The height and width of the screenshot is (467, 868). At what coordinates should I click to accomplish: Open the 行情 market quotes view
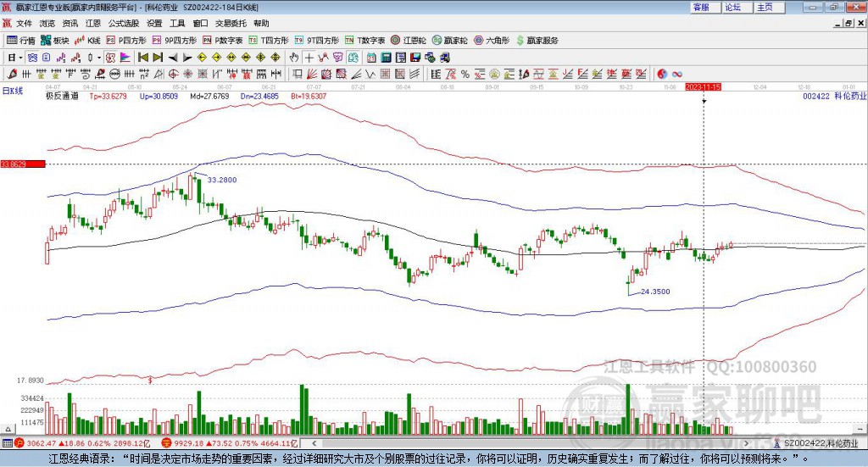pos(21,40)
